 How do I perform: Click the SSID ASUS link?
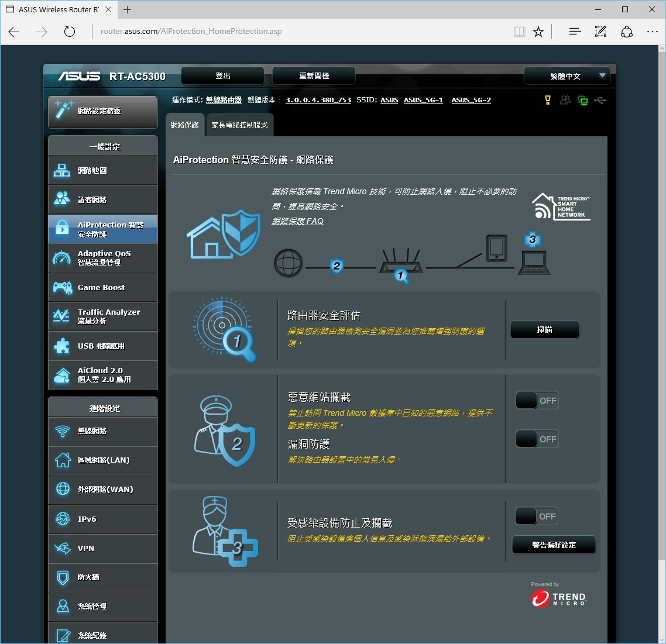[389, 100]
